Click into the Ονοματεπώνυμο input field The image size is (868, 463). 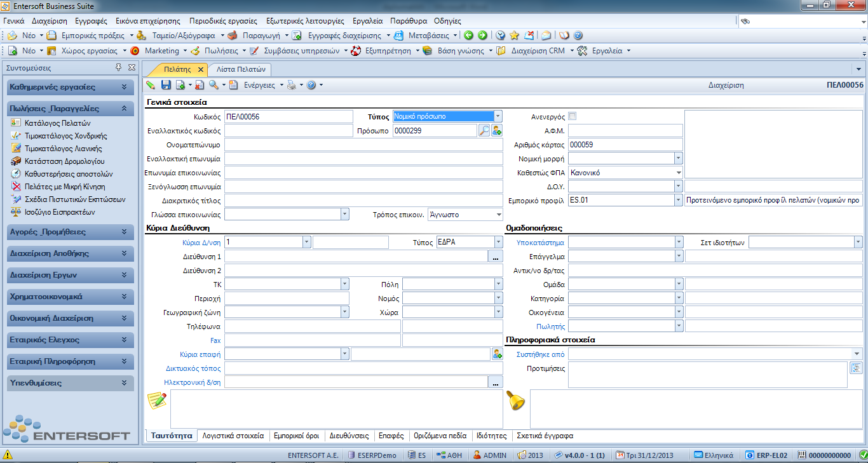pos(363,144)
